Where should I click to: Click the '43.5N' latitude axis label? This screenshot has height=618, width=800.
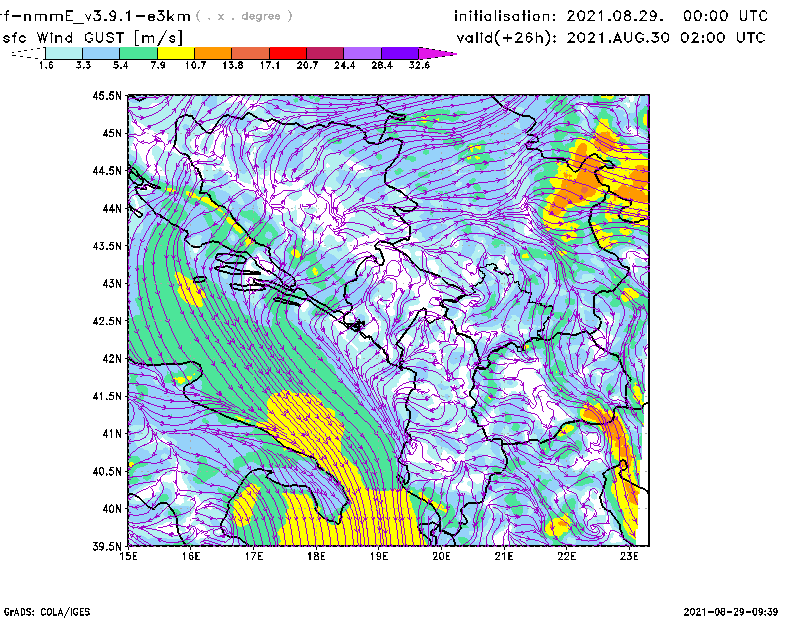[x=107, y=245]
